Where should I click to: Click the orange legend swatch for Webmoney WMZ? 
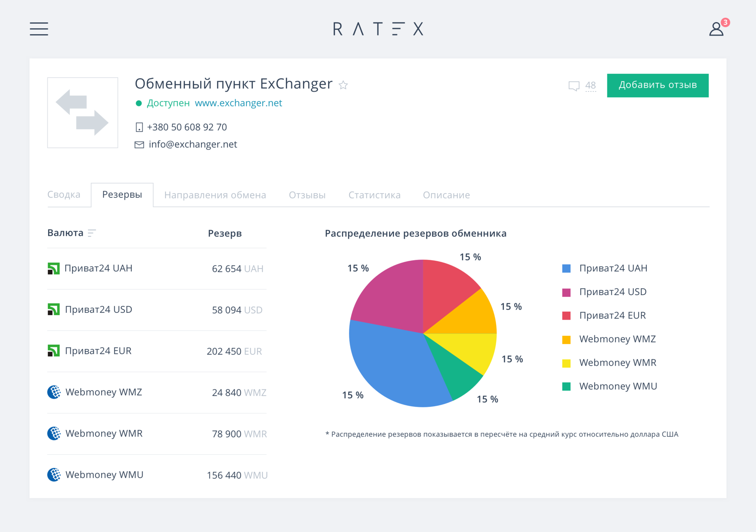[566, 340]
